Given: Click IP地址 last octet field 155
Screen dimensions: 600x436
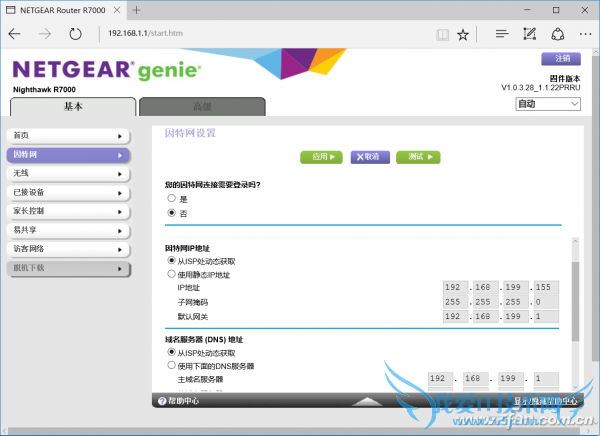Looking at the screenshot, I should [x=546, y=287].
